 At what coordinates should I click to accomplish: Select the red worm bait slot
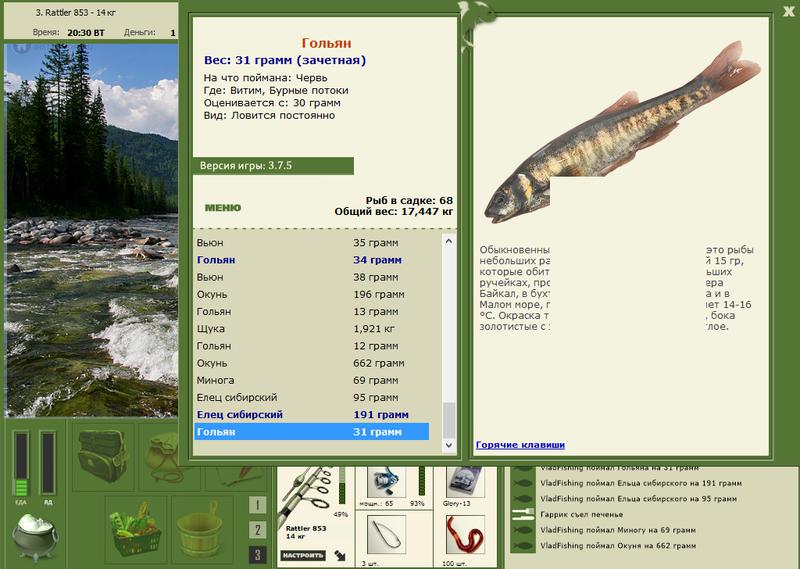coord(465,535)
